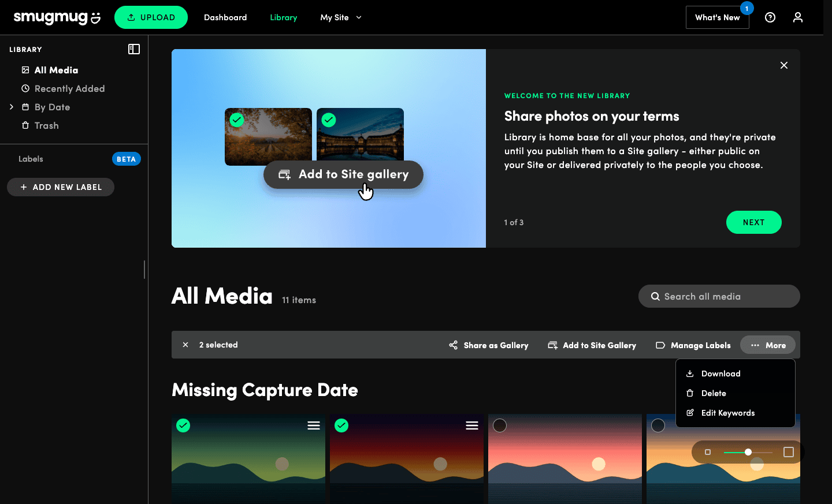Image resolution: width=832 pixels, height=504 pixels.
Task: Deselect the second dark red sunset photo
Action: click(341, 425)
